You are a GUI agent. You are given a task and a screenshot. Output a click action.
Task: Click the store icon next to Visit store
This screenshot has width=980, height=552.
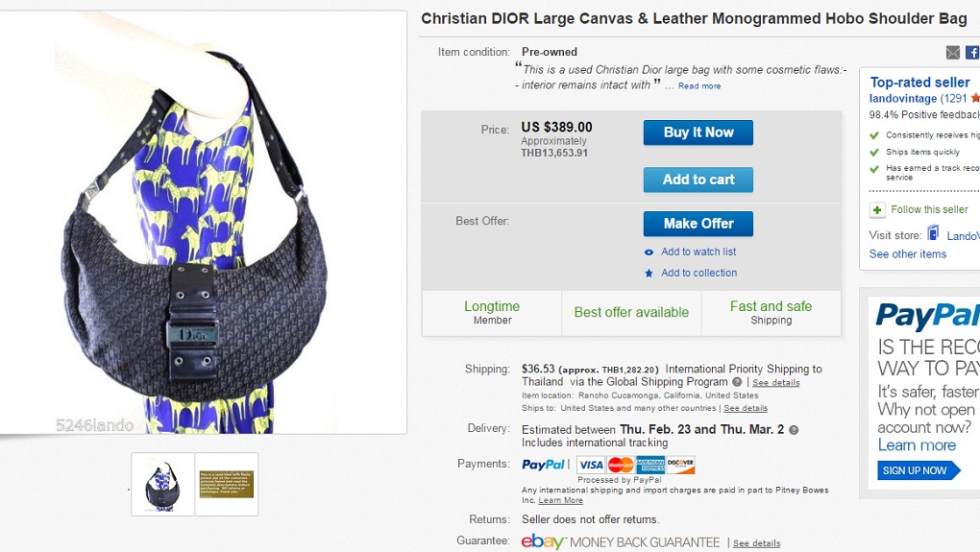933,234
